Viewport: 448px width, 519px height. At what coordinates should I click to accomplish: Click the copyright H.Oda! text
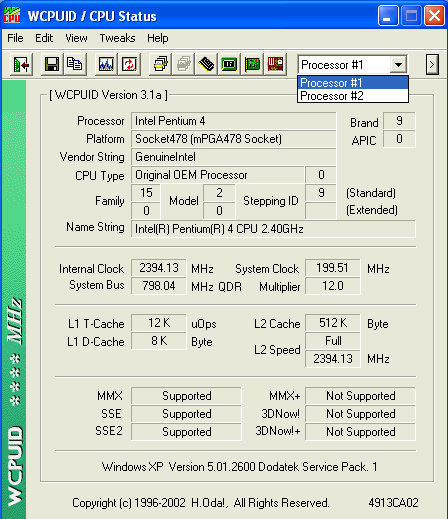201,503
